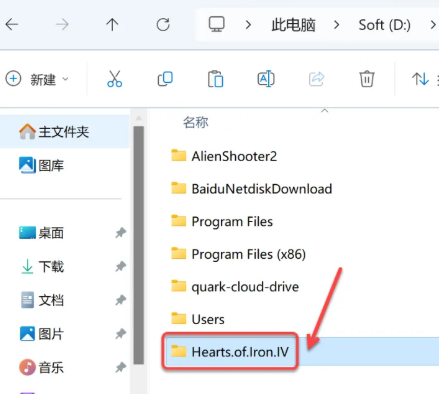Open the 新建 dropdown menu
This screenshot has width=439, height=394.
coord(37,79)
